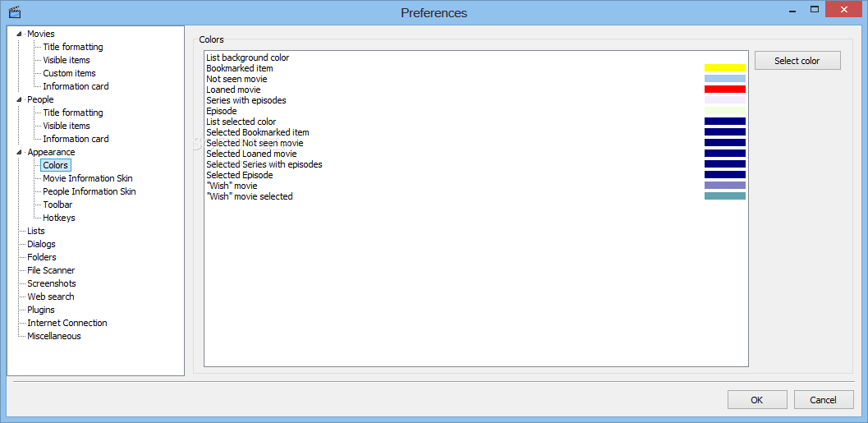The height and width of the screenshot is (423, 868).
Task: Minimize the Preferences window
Action: point(793,9)
